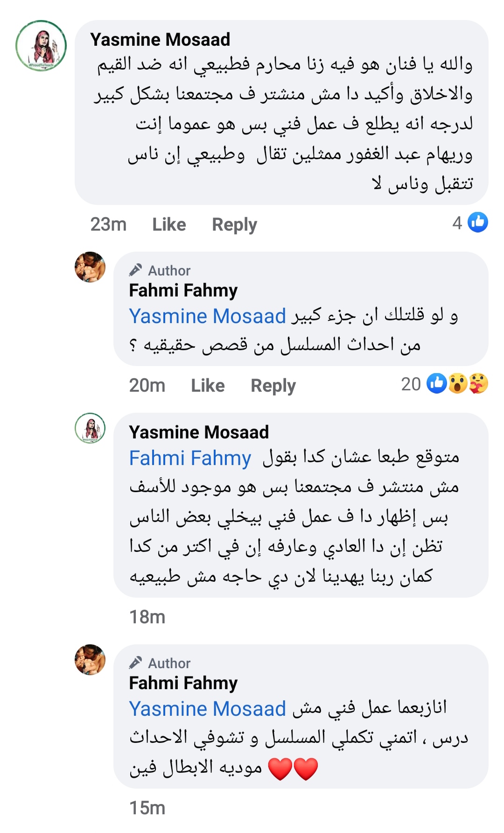Like Fahmi Fahmy's 20m reply

[x=208, y=386]
